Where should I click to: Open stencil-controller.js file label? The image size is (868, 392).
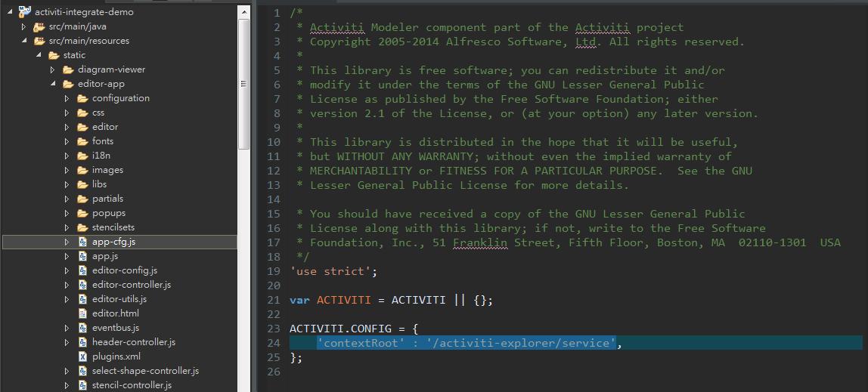tap(132, 385)
